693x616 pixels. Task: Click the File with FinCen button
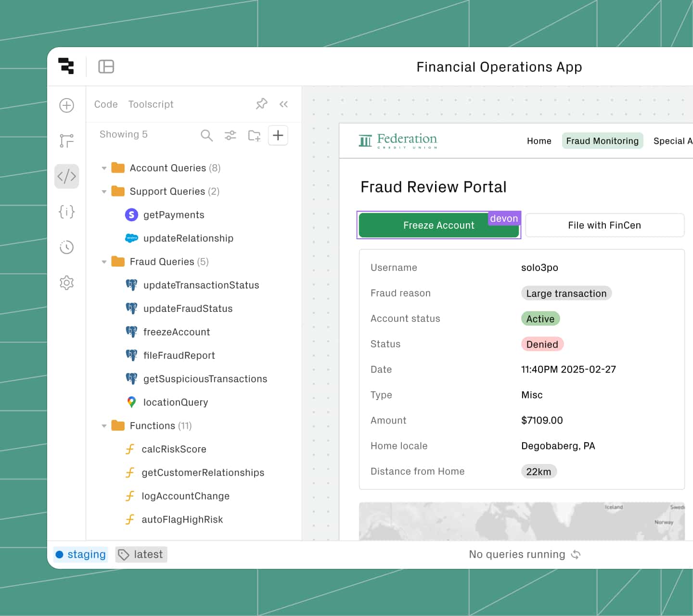point(604,226)
